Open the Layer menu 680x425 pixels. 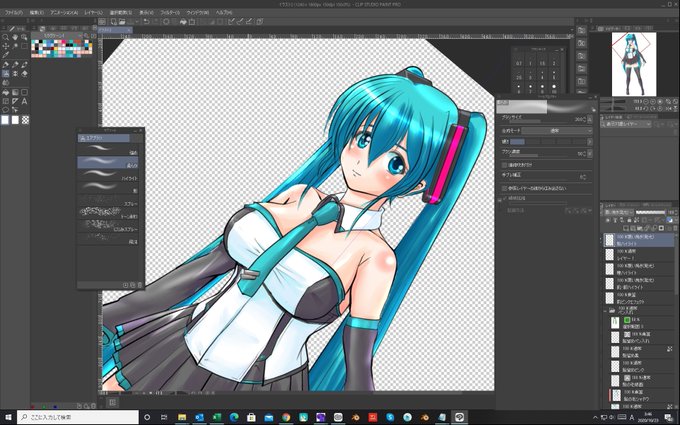(x=94, y=13)
